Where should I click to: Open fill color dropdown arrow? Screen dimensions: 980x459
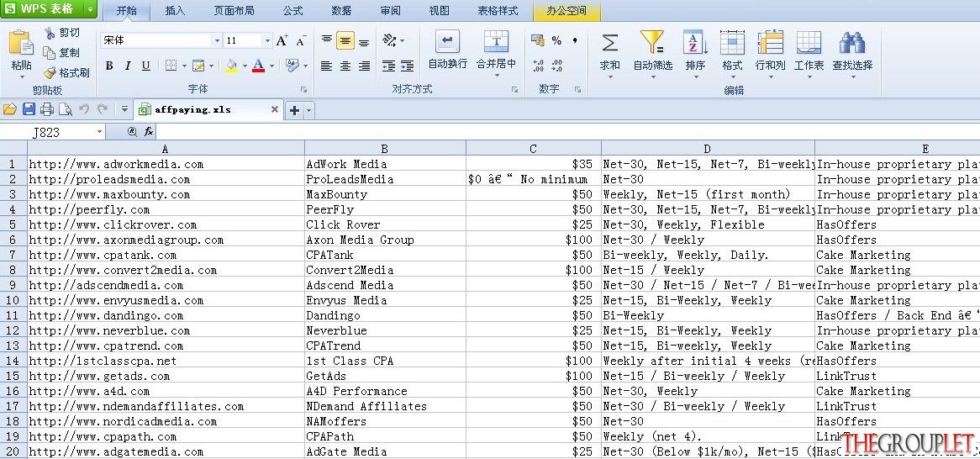pos(245,66)
